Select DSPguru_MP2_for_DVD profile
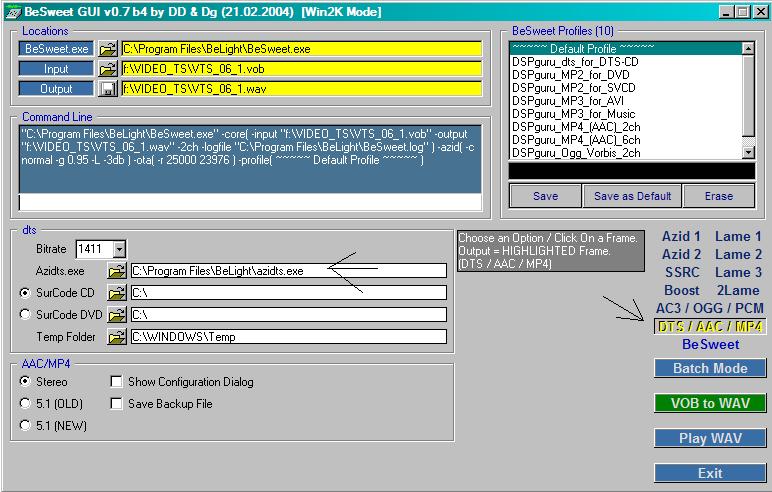772x492 pixels. [x=626, y=75]
